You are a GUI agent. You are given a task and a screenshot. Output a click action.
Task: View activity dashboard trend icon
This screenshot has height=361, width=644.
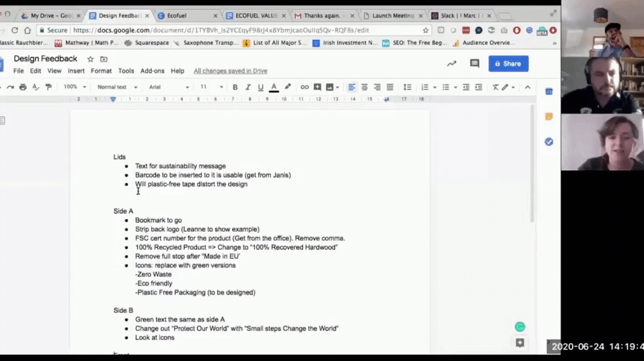[451, 63]
